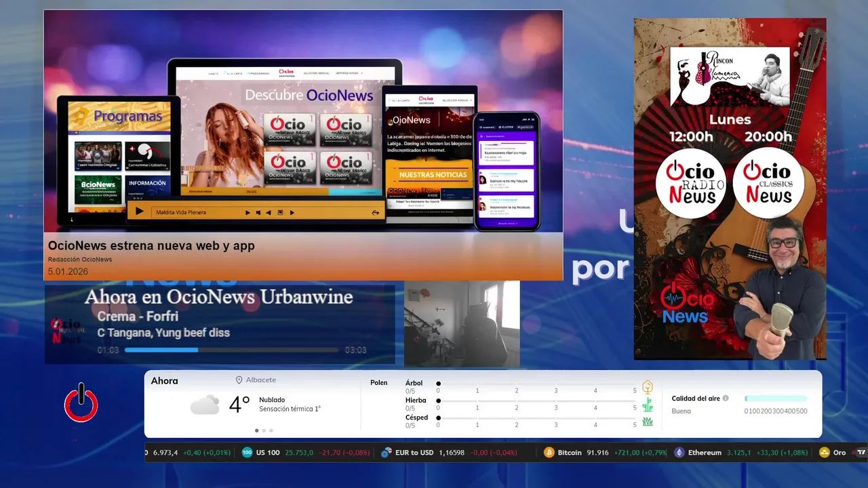Viewport: 868px width, 488px height.
Task: Click the air quality info icon
Action: [x=726, y=399]
